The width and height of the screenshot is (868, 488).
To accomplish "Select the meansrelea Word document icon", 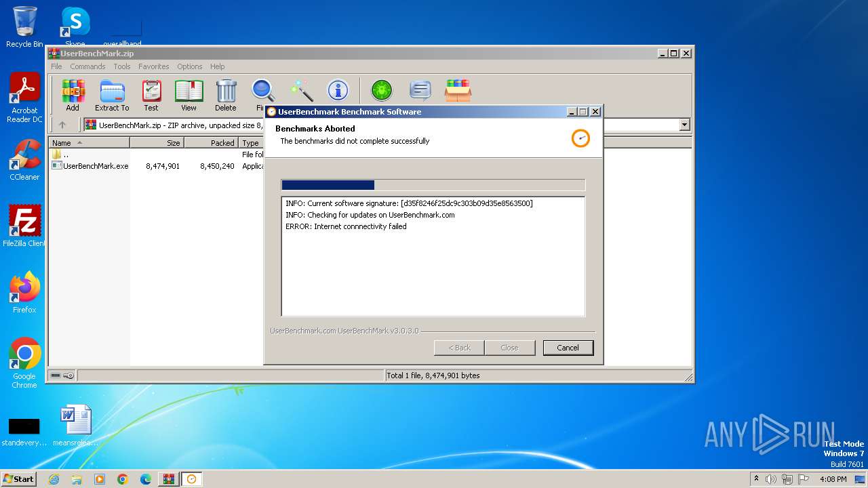I will click(75, 426).
